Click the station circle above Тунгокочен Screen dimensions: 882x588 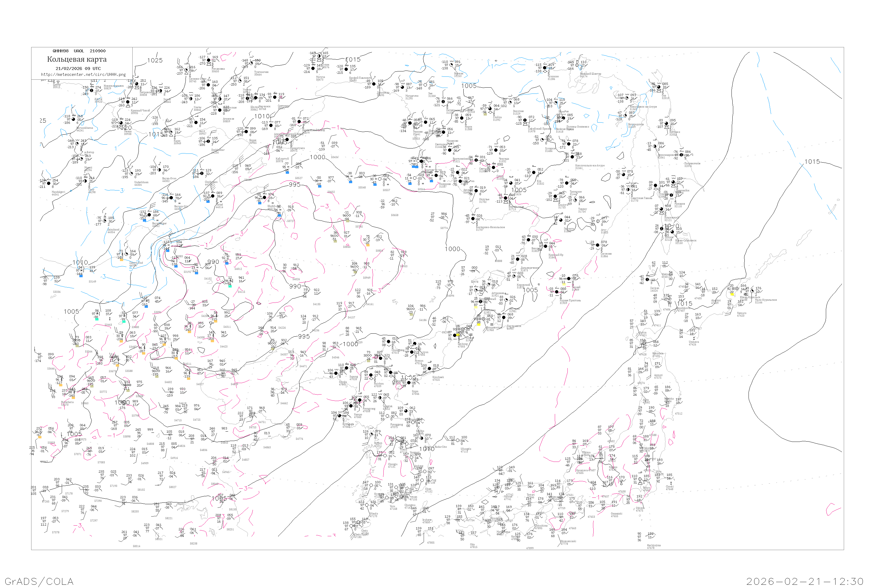tap(251, 64)
